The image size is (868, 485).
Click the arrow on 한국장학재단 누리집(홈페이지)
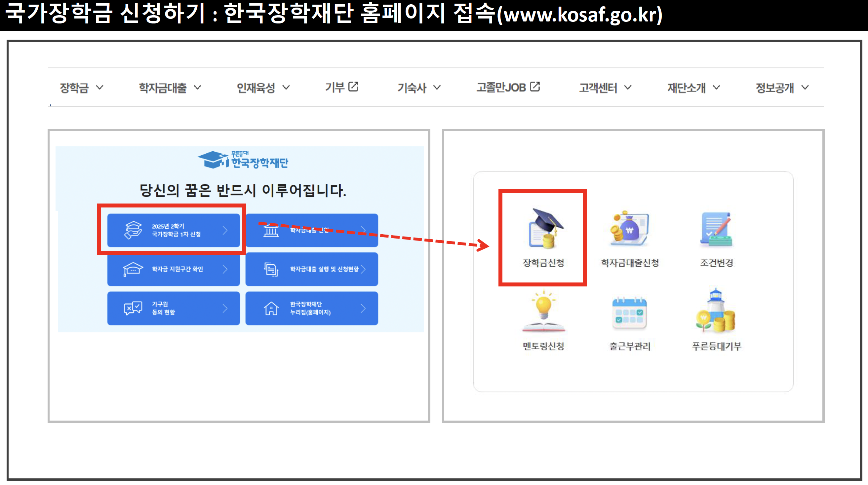[363, 308]
